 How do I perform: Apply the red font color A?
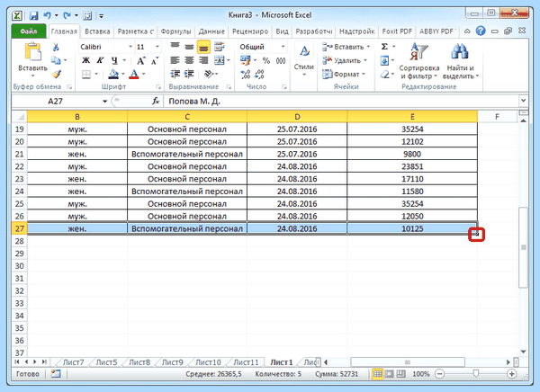point(134,74)
